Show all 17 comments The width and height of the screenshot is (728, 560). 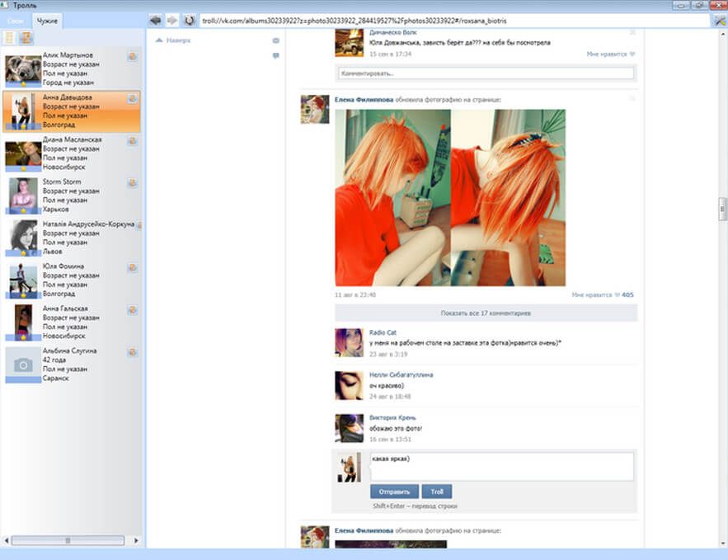click(486, 313)
